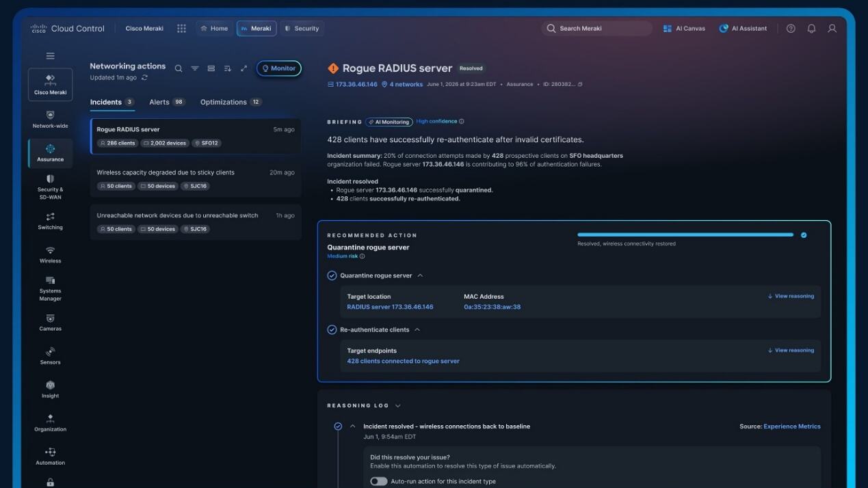This screenshot has height=488, width=868.
Task: Open Network-wide in sidebar
Action: click(x=51, y=120)
